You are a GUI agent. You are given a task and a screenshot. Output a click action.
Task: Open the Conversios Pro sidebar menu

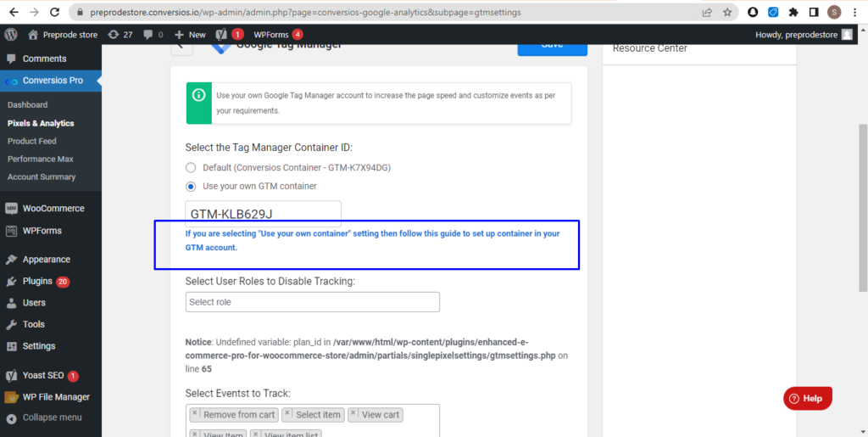tap(50, 81)
